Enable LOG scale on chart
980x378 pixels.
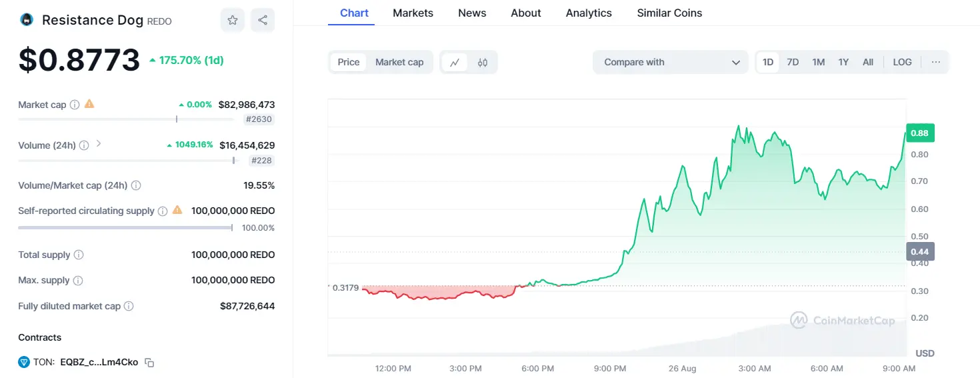click(902, 62)
